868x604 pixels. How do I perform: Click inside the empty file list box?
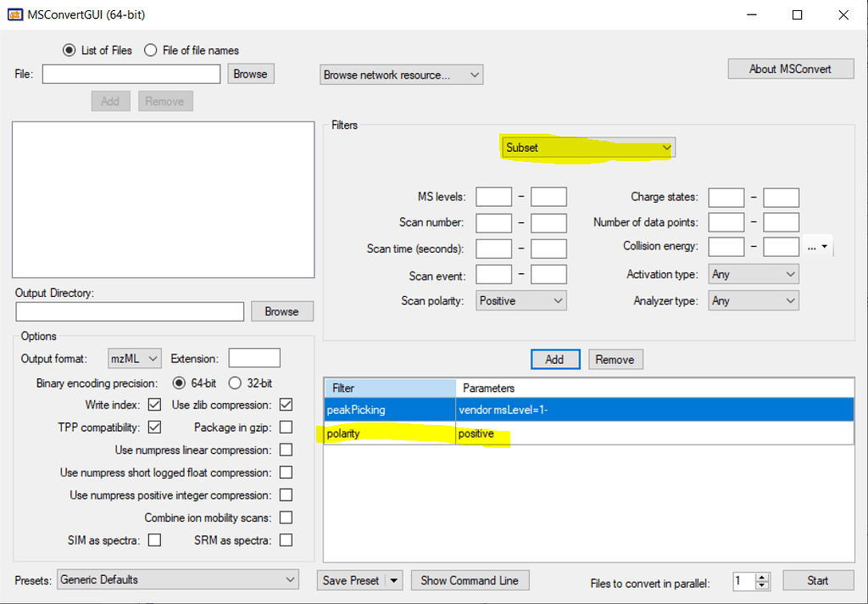tap(164, 199)
